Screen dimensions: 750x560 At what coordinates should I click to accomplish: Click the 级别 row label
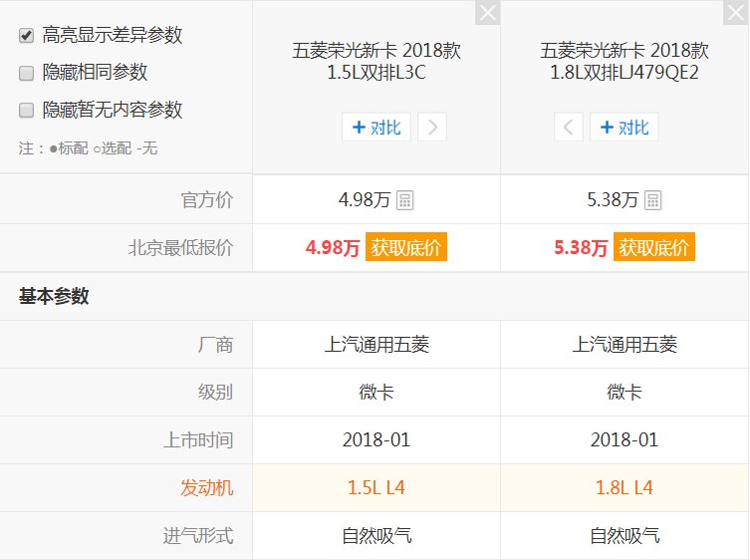pyautogui.click(x=216, y=393)
